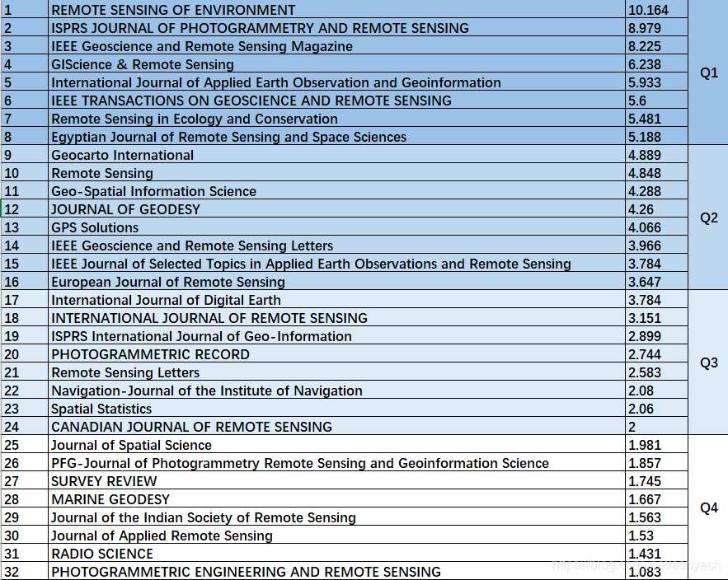Click the value 5.188
Image resolution: width=728 pixels, height=580 pixels.
click(x=656, y=137)
